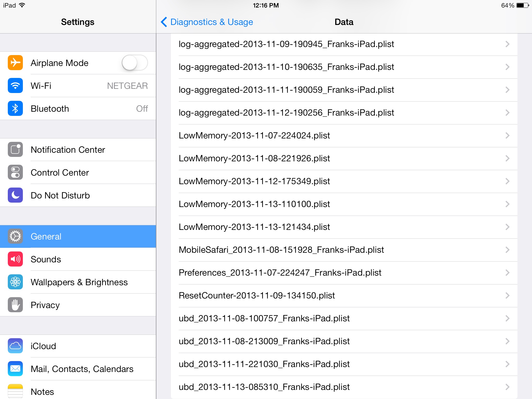Viewport: 532px width, 399px height.
Task: Open Privacy settings
Action: [x=78, y=305]
